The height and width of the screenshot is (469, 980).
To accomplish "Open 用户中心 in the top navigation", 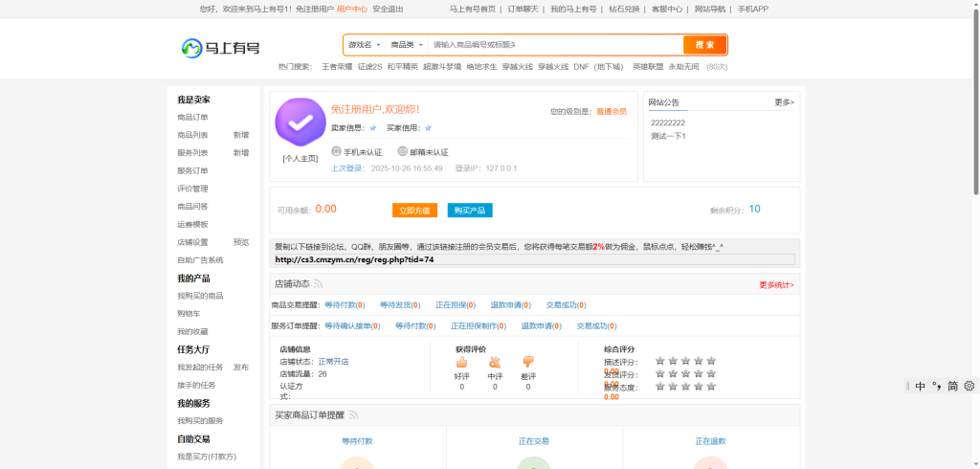I will tap(351, 9).
